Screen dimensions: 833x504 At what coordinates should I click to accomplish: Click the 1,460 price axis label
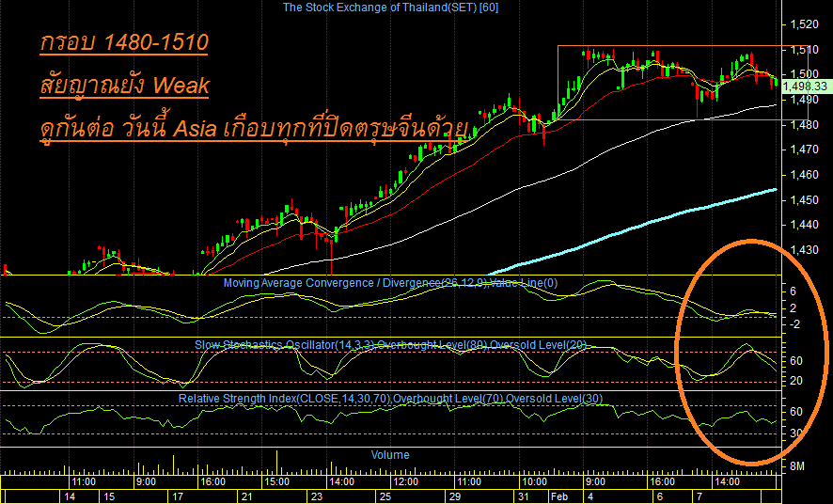(804, 175)
